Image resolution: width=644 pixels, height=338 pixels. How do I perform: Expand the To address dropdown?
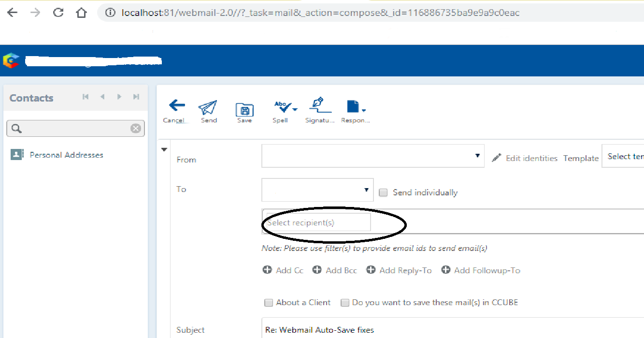366,190
